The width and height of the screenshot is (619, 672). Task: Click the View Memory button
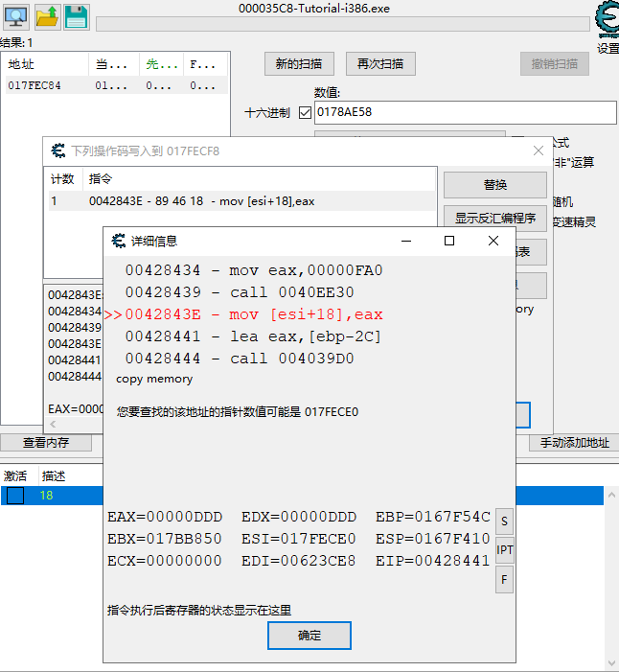46,442
